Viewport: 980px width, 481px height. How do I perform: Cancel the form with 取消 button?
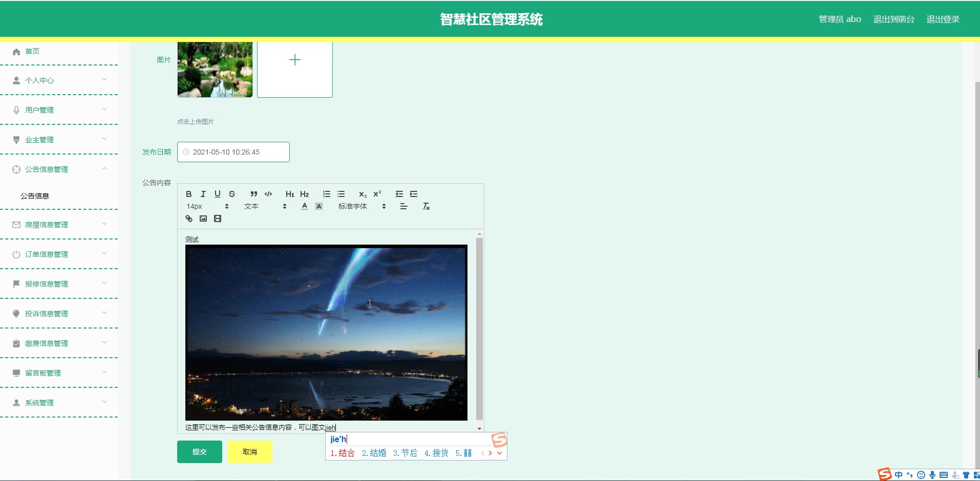(250, 452)
